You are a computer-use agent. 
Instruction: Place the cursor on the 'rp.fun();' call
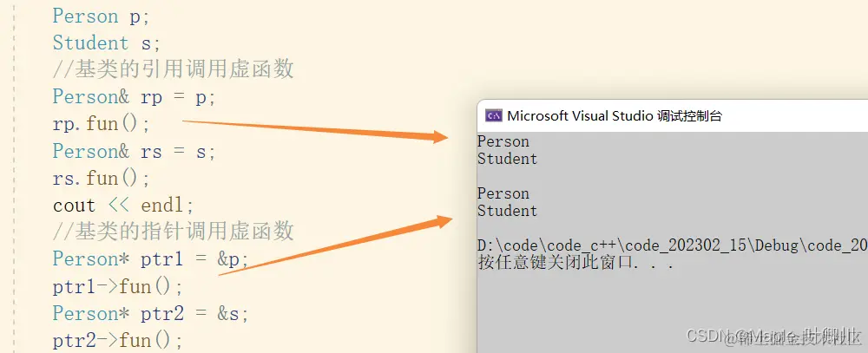[x=102, y=123]
